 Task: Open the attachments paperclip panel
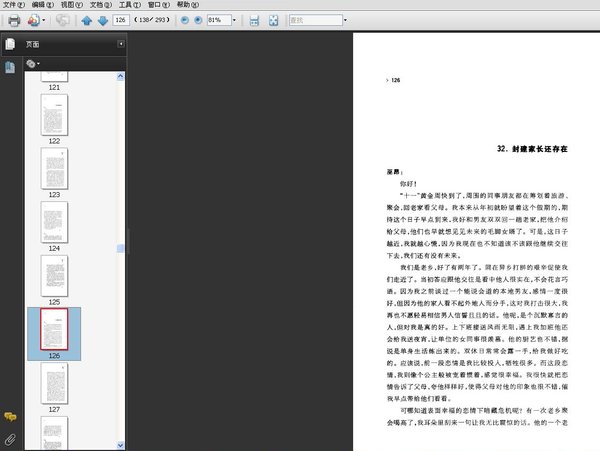click(10, 438)
